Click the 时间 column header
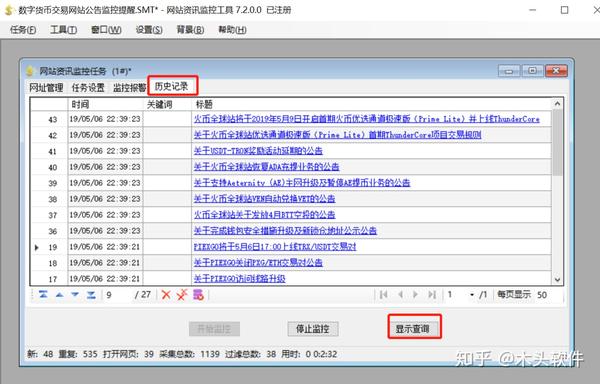 [106, 104]
